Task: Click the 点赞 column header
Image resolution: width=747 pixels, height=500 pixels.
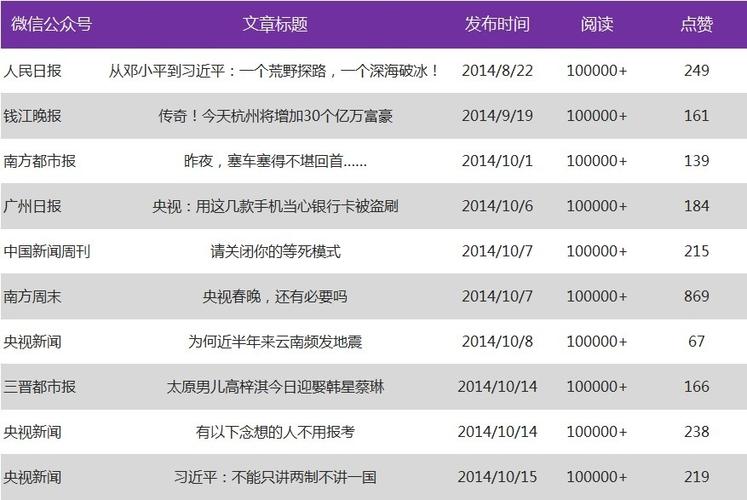Action: [x=697, y=24]
